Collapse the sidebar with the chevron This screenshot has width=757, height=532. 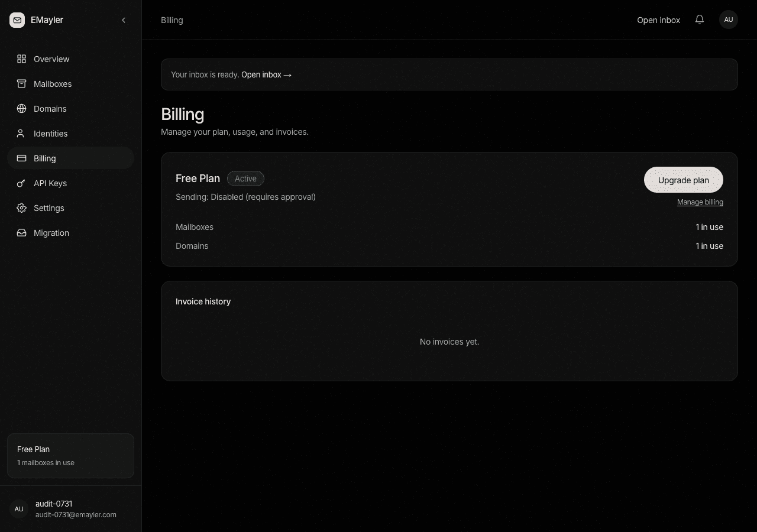click(124, 20)
